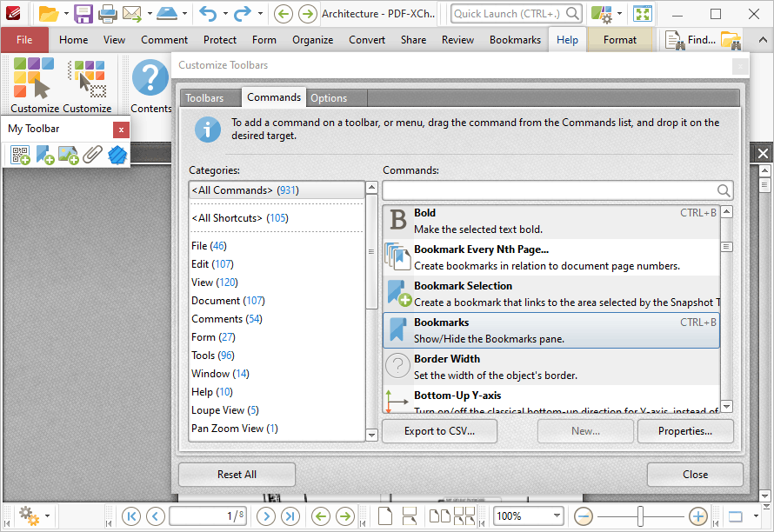Click the Email envelope icon
The height and width of the screenshot is (532, 774).
[x=132, y=14]
